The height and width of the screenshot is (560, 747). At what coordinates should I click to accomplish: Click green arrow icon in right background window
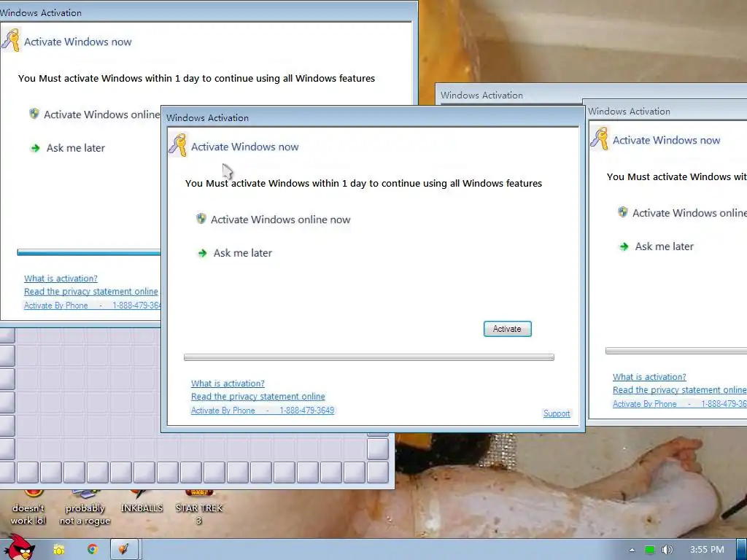pyautogui.click(x=624, y=246)
